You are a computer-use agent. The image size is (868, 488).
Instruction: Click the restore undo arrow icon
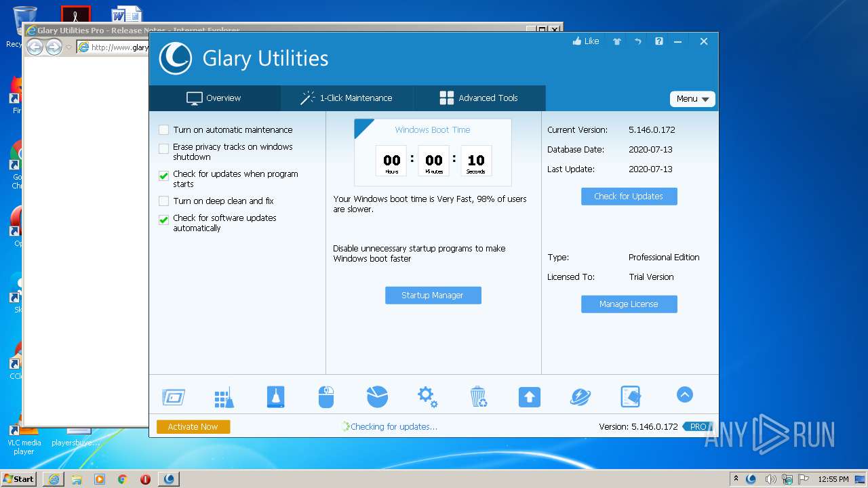(x=638, y=41)
